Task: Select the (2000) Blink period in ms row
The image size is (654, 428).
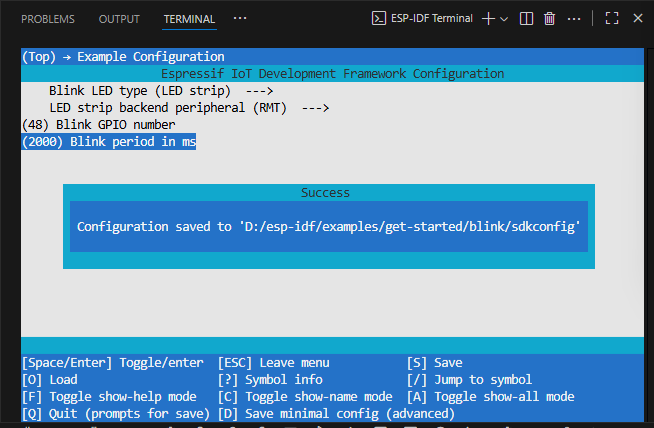Action: pos(108,142)
